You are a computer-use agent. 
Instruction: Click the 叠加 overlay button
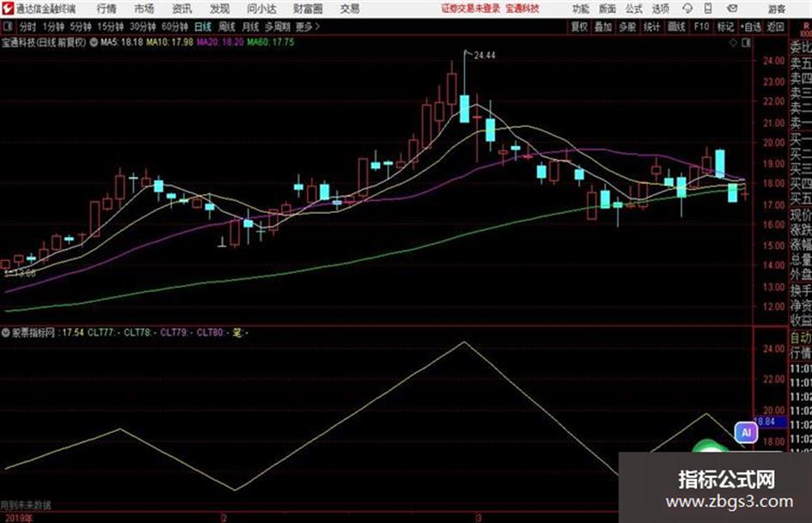click(603, 27)
